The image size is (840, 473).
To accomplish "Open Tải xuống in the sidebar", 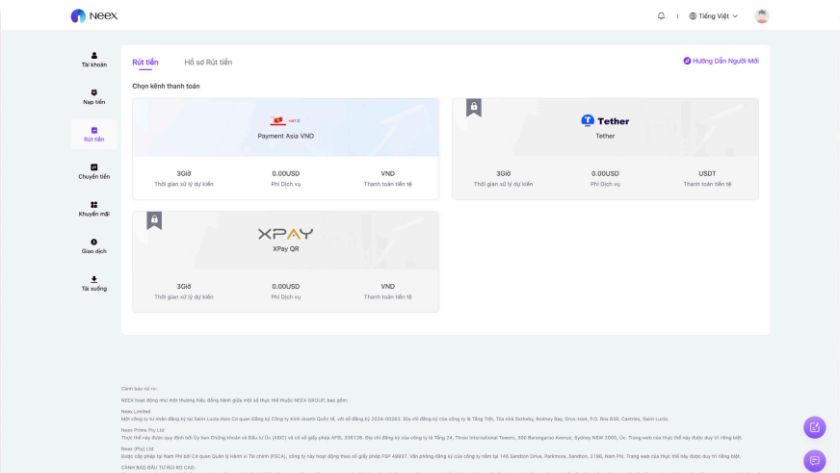I will click(x=94, y=283).
